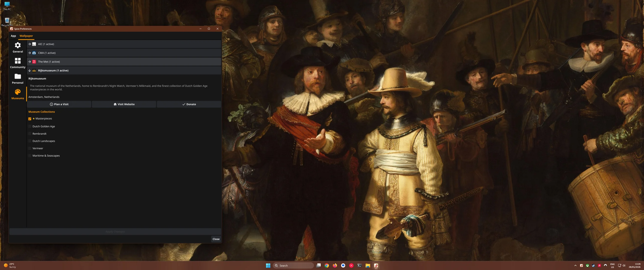Click the Spice app taskbar icon
This screenshot has height=270, width=644.
[376, 265]
